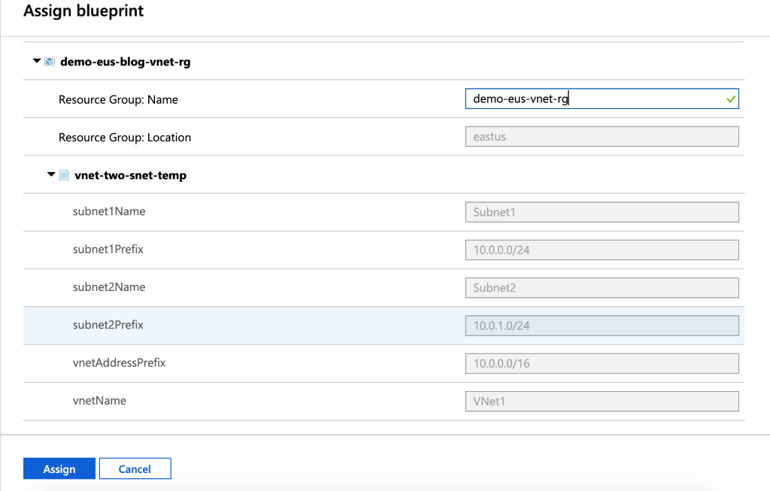Screen dimensions: 770x491
Task: Click the vnetAddressPrefix parameter label
Action: (119, 363)
